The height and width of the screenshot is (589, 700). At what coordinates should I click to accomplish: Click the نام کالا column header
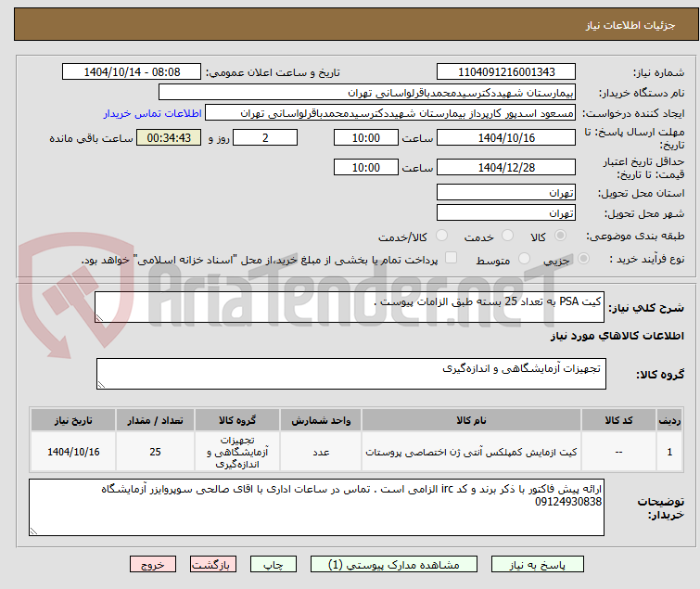pos(471,420)
